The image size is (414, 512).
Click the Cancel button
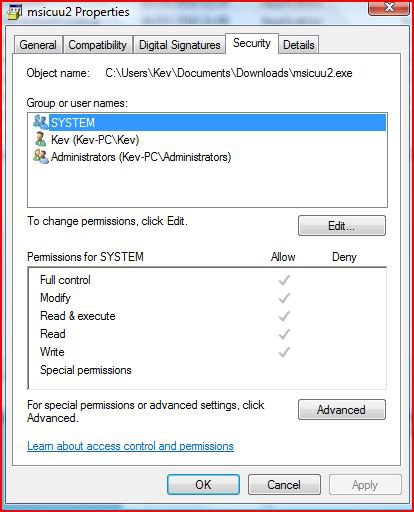coord(284,485)
